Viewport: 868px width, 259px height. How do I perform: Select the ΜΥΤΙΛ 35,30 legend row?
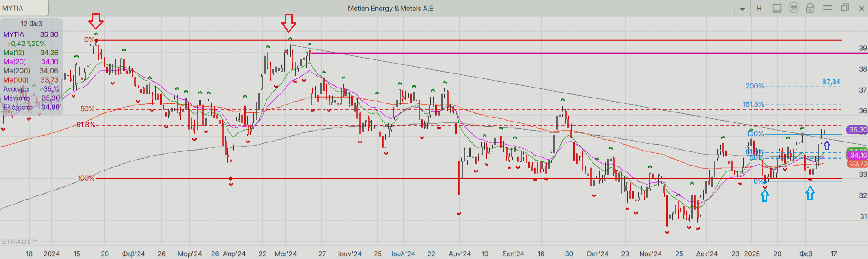coord(31,34)
